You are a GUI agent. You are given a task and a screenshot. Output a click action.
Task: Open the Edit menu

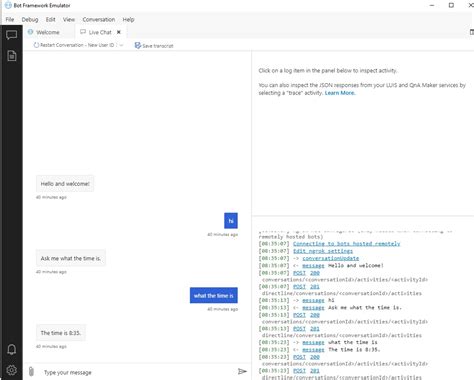point(51,19)
